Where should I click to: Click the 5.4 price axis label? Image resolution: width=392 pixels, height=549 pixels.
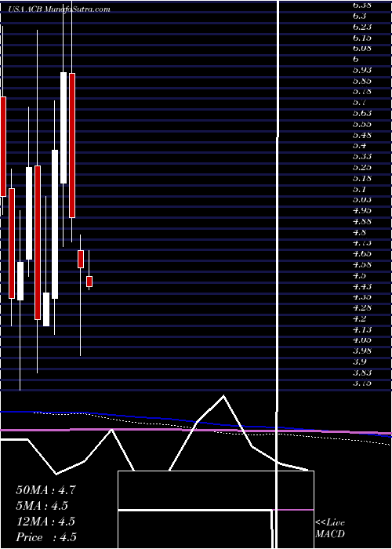click(359, 146)
